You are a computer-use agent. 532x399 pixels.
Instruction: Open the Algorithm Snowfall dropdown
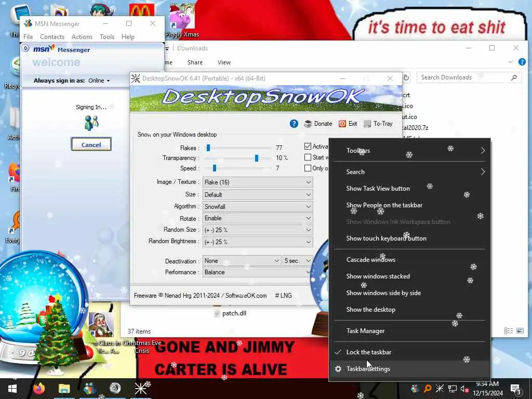coord(258,207)
